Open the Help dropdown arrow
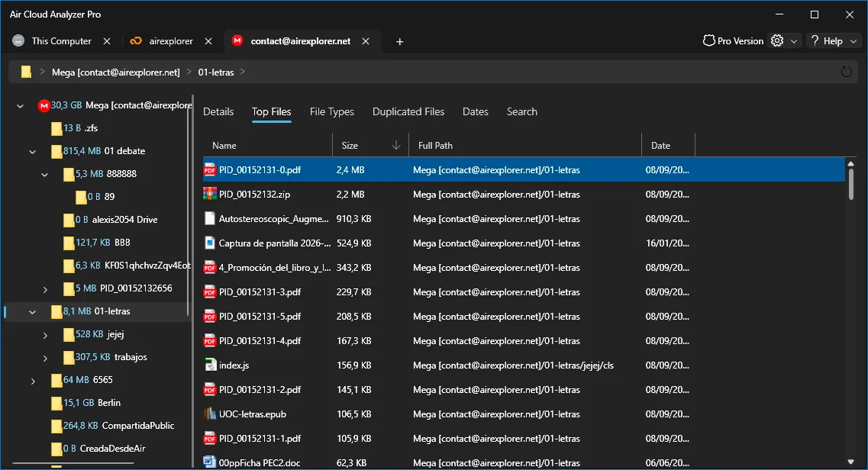The image size is (868, 470). point(853,41)
